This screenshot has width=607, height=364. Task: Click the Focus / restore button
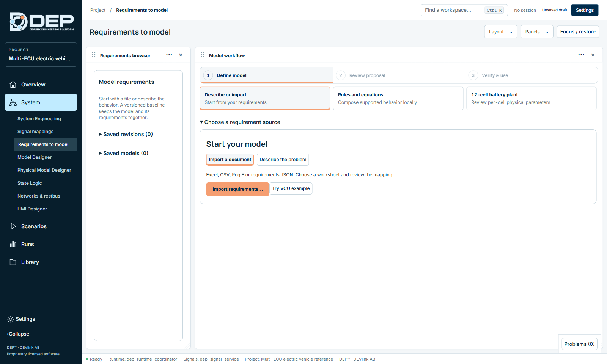[578, 32]
